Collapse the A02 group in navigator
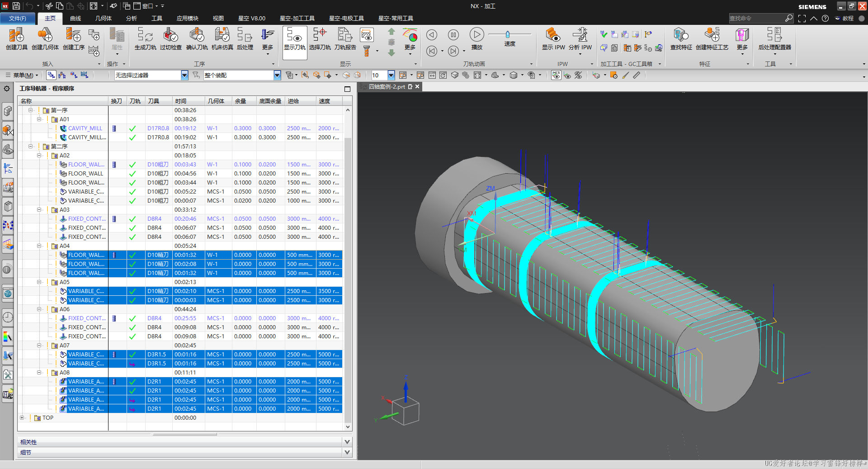This screenshot has width=868, height=469. pos(39,155)
